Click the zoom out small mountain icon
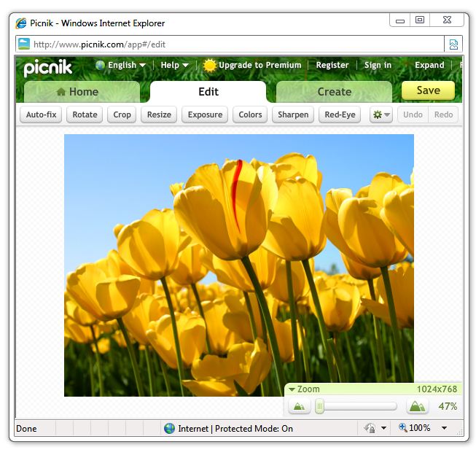Image resolution: width=476 pixels, height=455 pixels. click(x=298, y=407)
